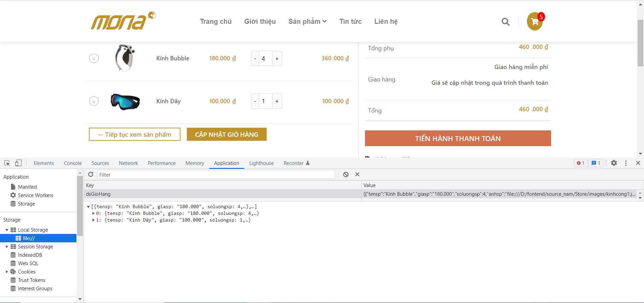The width and height of the screenshot is (644, 303).
Task: Increase Kính Dây quantity
Action: coord(277,101)
